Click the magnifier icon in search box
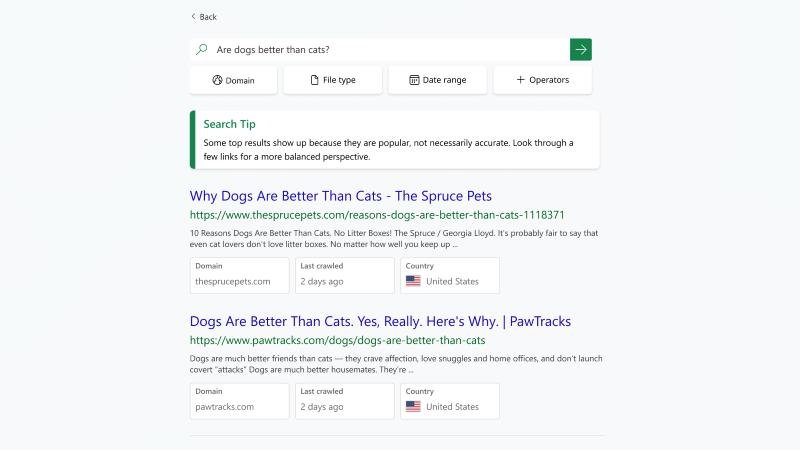 point(202,49)
